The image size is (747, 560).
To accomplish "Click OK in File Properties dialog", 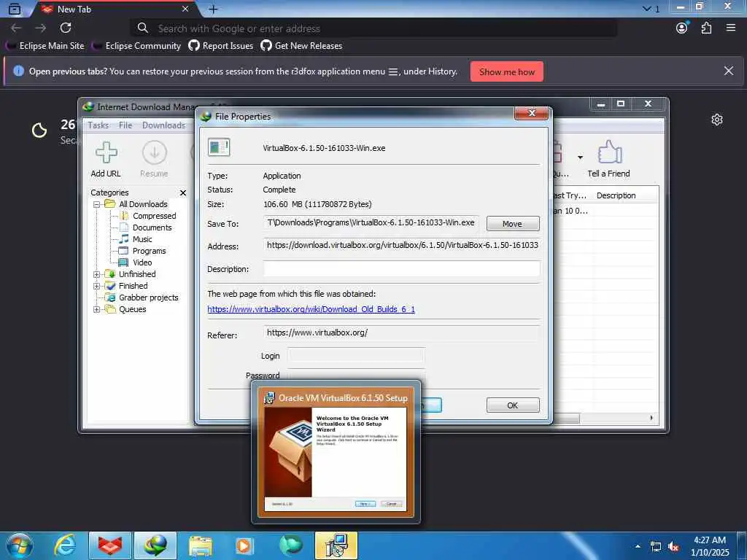I will point(513,405).
